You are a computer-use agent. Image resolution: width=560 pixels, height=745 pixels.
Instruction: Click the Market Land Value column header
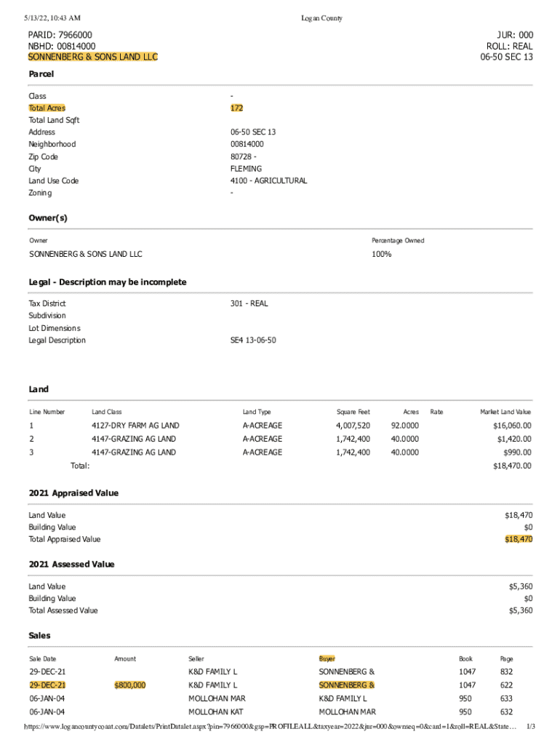(x=505, y=412)
